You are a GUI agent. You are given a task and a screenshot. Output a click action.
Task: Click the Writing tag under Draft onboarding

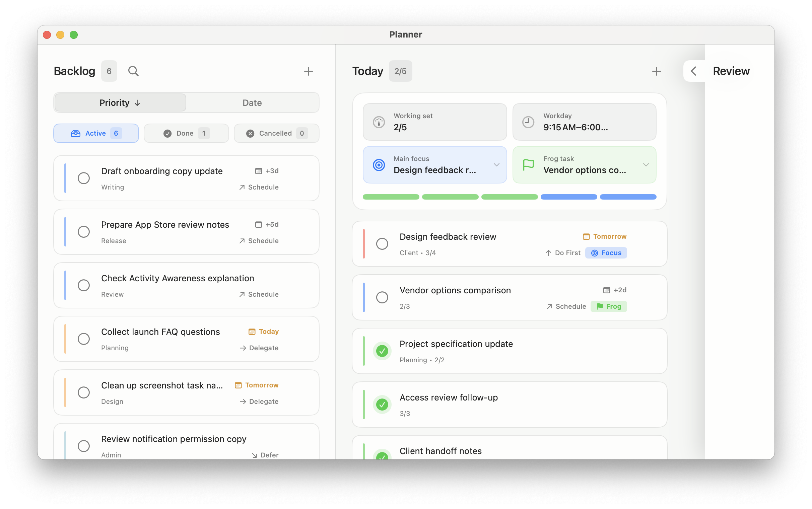[x=113, y=187]
